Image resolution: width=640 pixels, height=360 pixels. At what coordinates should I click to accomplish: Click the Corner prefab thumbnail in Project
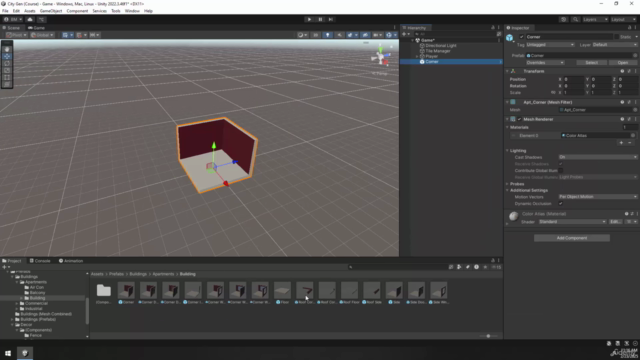pos(126,290)
